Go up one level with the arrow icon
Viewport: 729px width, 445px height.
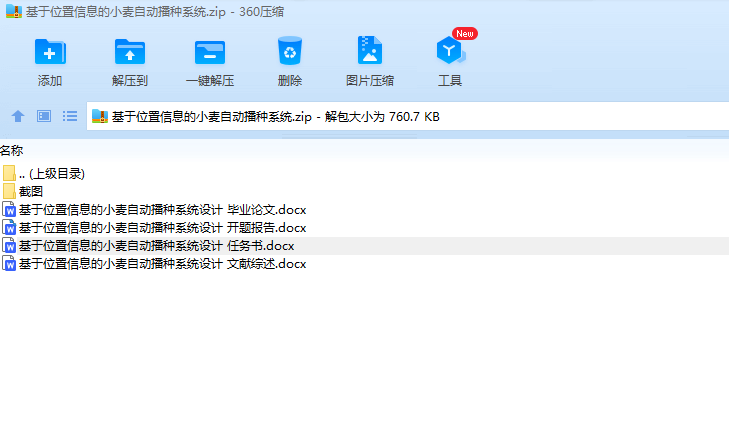point(18,116)
